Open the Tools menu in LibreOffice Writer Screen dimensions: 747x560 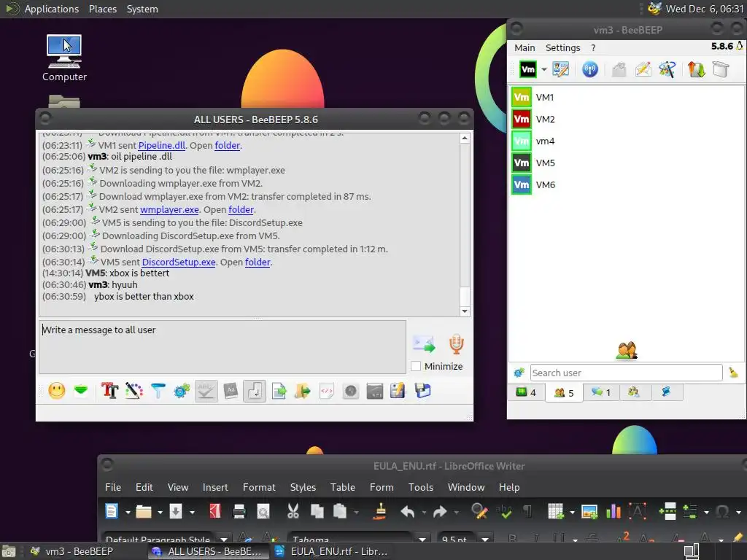point(421,487)
